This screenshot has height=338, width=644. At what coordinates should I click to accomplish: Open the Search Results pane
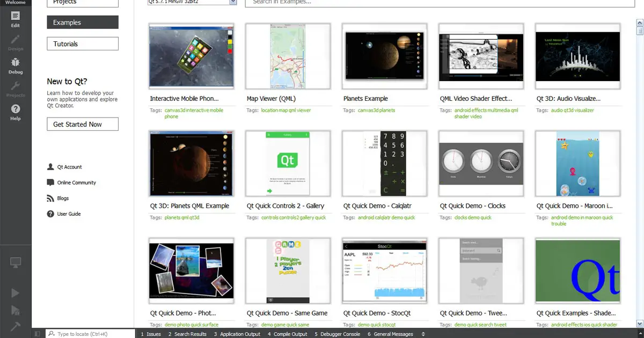[x=187, y=334]
